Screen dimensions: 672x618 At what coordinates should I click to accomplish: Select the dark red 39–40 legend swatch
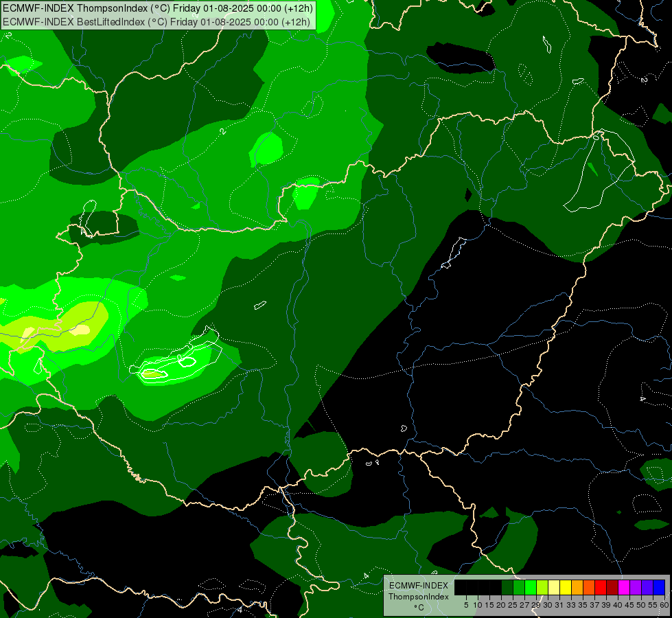(612, 587)
